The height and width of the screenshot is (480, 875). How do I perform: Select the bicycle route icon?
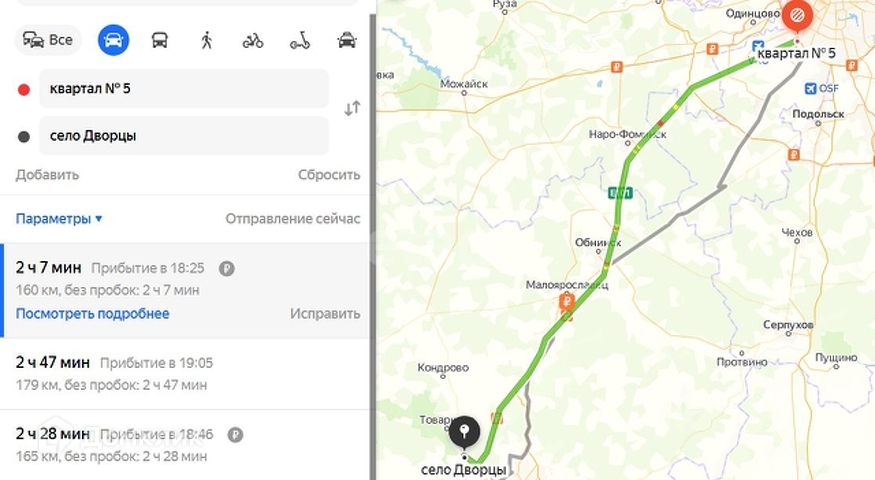[253, 40]
